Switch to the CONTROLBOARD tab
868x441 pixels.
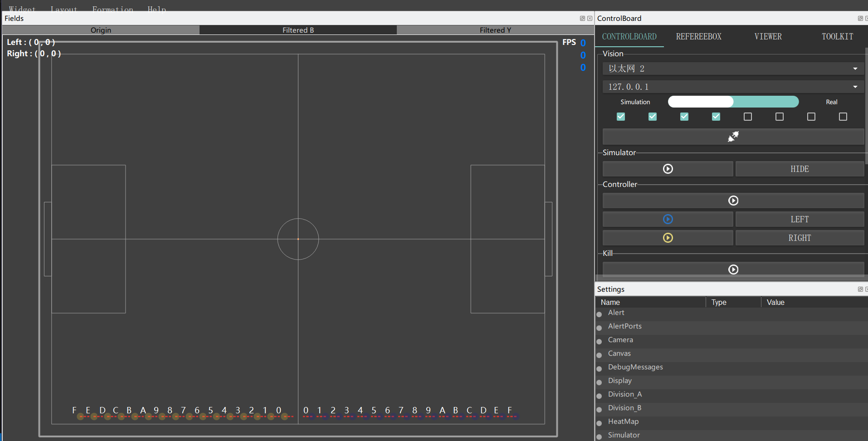click(629, 36)
